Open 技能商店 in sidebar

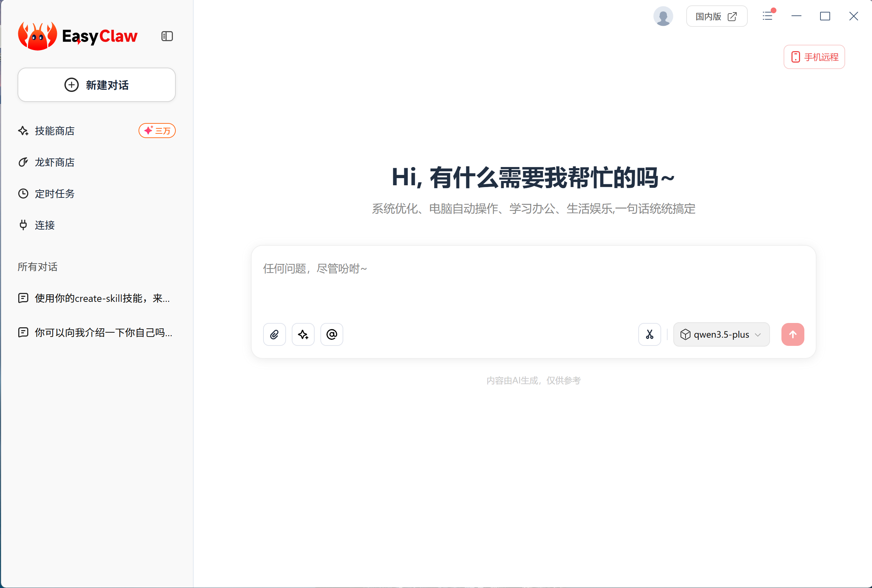[x=55, y=131]
